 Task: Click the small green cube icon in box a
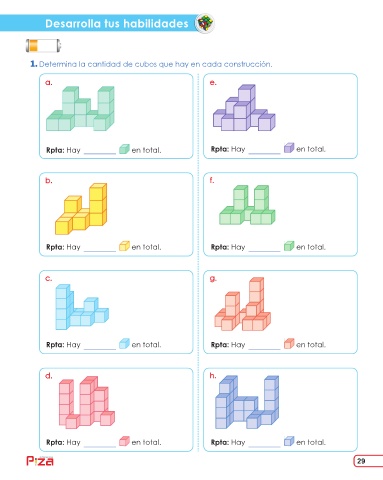click(x=124, y=149)
